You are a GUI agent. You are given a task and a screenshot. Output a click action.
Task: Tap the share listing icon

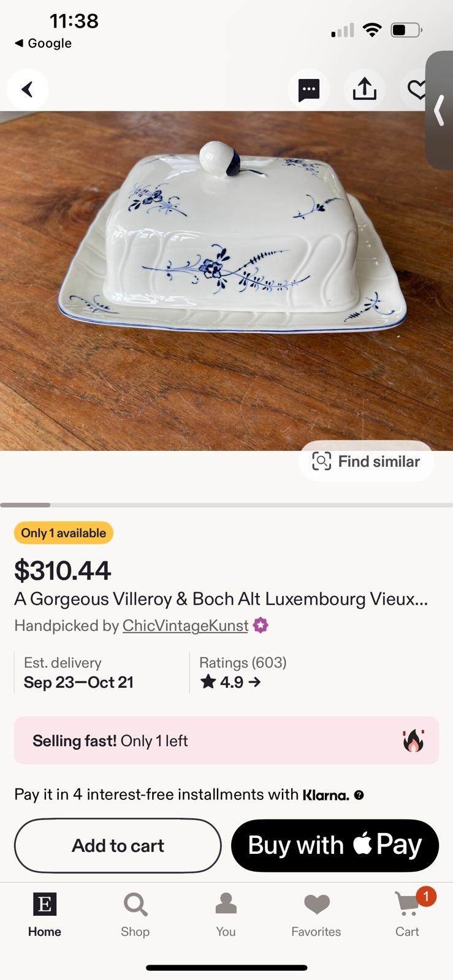(x=364, y=90)
